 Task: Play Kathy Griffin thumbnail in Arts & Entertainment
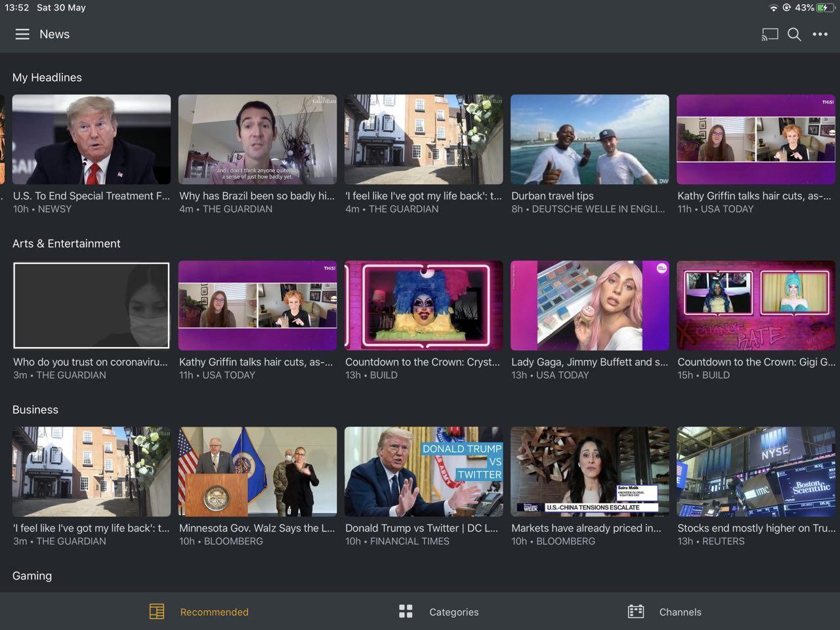point(258,305)
